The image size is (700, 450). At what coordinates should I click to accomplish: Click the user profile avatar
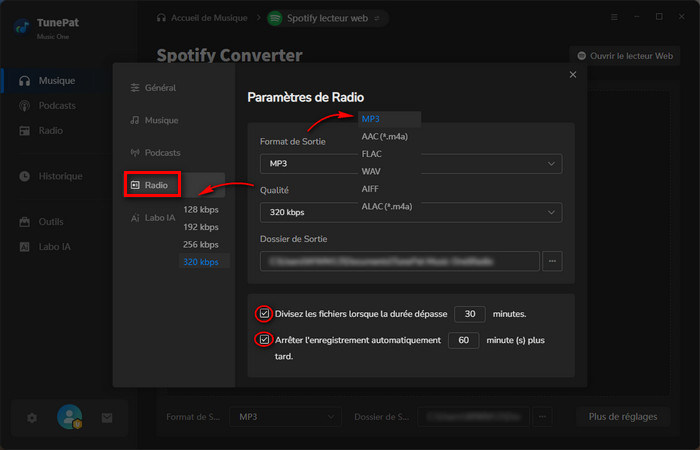coord(70,417)
